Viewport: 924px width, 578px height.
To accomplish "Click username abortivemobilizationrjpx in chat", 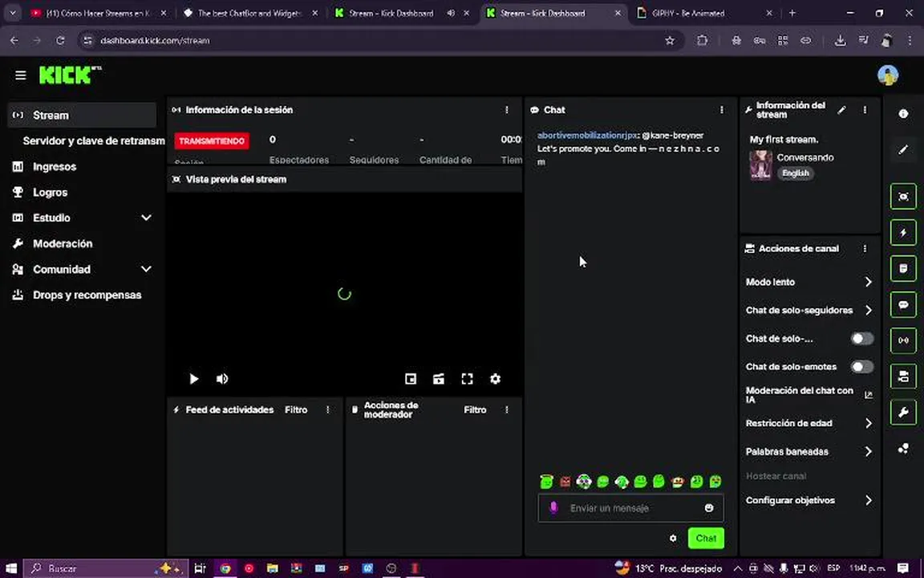I will pyautogui.click(x=587, y=136).
